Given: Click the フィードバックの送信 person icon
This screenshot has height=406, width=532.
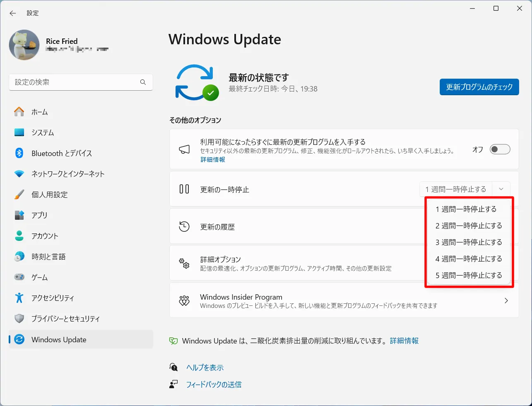Looking at the screenshot, I should [173, 384].
